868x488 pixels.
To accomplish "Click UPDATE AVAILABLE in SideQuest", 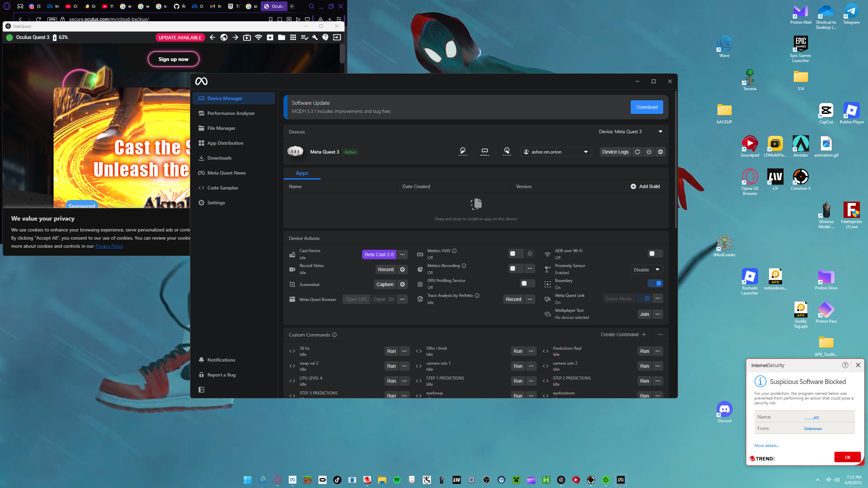I will coord(180,38).
